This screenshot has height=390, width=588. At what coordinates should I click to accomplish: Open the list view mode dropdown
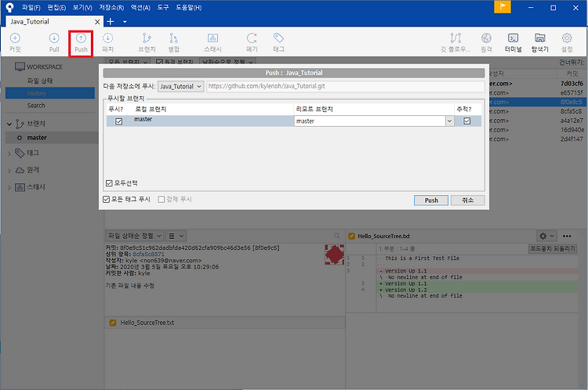(x=176, y=236)
